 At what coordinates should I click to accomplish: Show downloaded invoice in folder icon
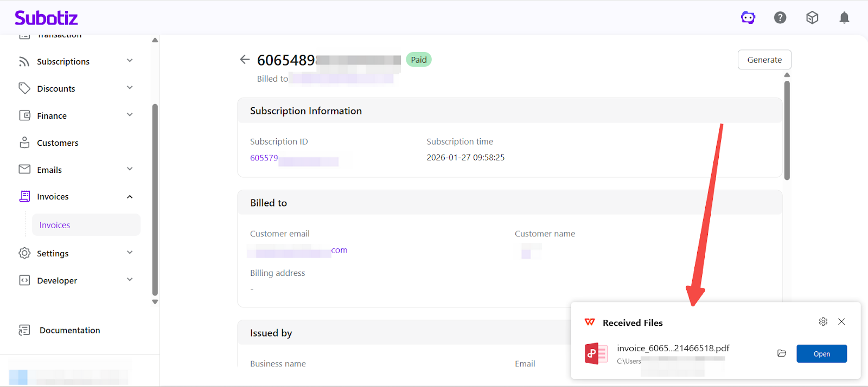coord(782,353)
